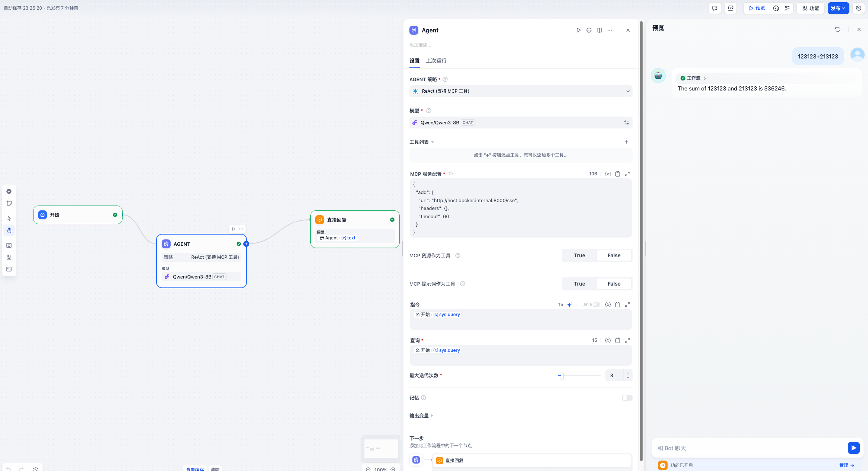Click the 最大迭代次数 slider handle
The image size is (868, 471).
coord(562,375)
